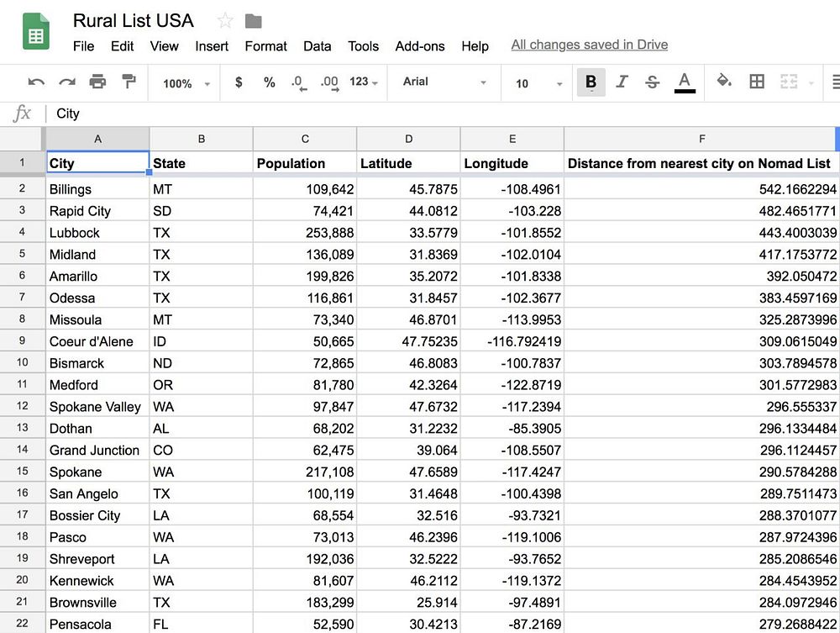
Task: Open the text color picker
Action: (x=685, y=82)
